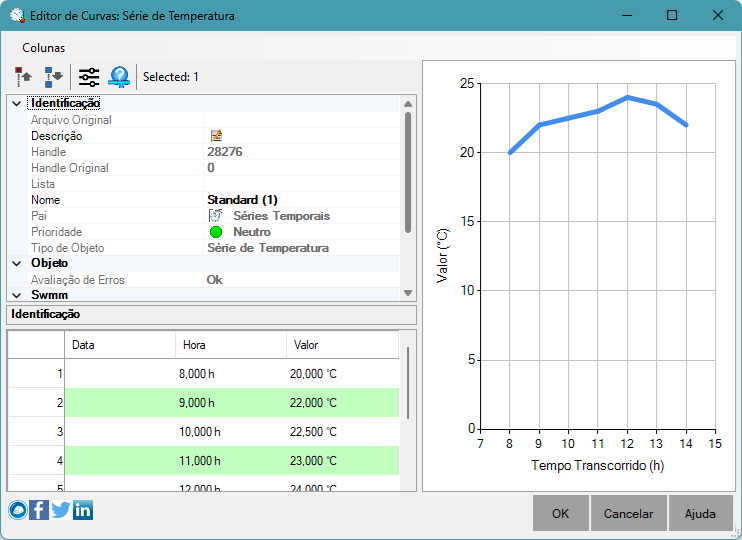Open the Descrição edit note icon
The width and height of the screenshot is (742, 540).
pyautogui.click(x=216, y=136)
